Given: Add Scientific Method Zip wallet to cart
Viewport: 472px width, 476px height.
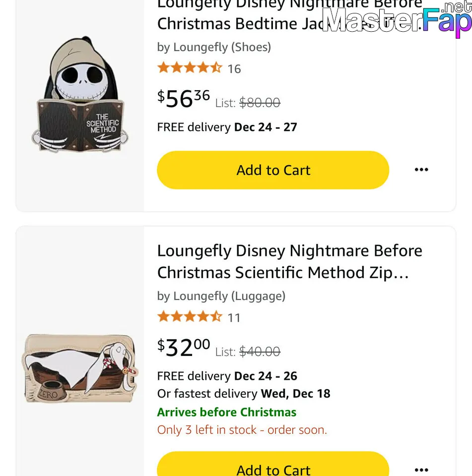Looking at the screenshot, I should click(x=273, y=464).
